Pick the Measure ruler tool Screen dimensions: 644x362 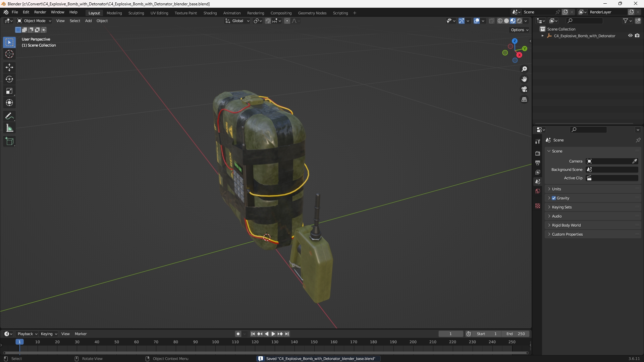pos(9,128)
